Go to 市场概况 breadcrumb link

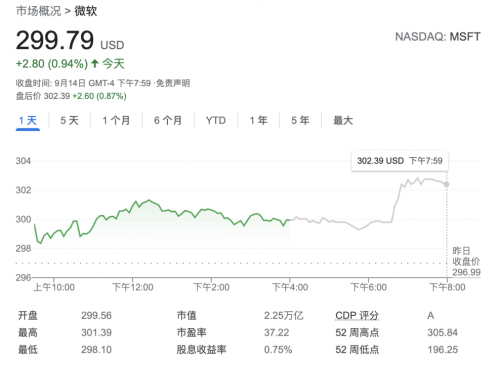click(x=39, y=11)
